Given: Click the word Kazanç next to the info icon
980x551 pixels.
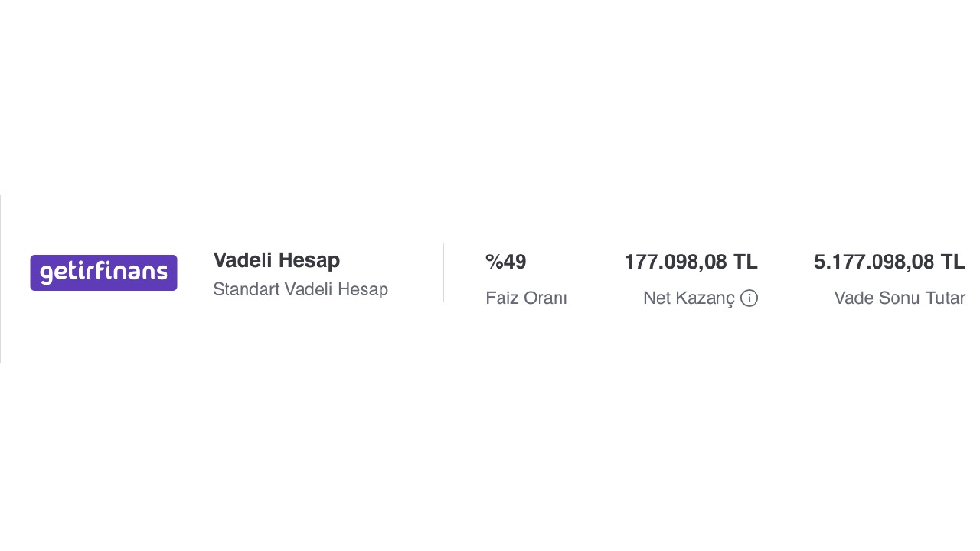Looking at the screenshot, I should (705, 298).
